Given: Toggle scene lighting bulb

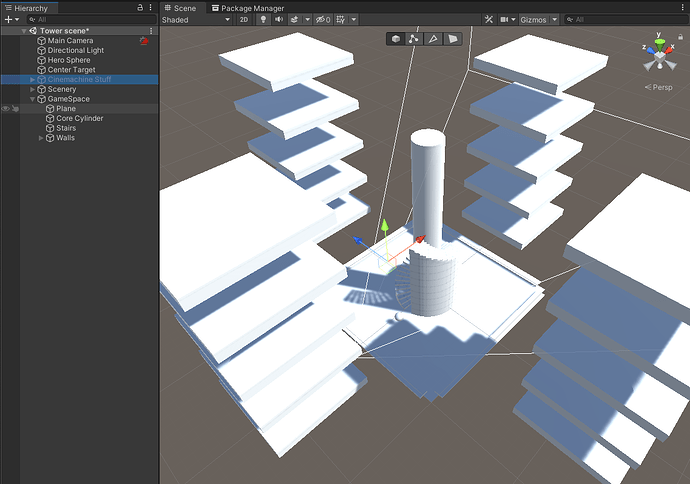Looking at the screenshot, I should (263, 19).
